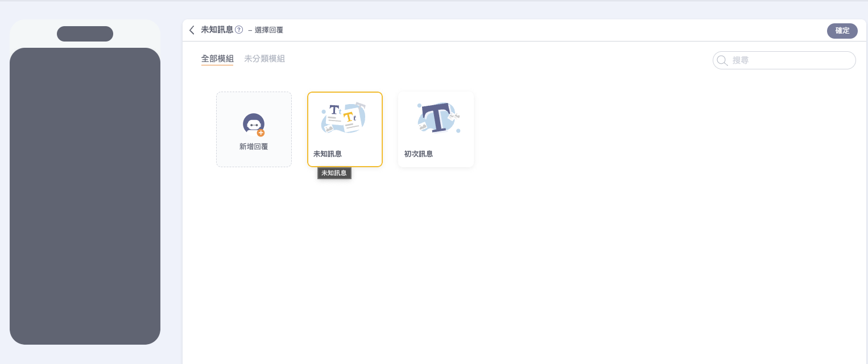Click the magnifier icon in search box
Viewport: 868px width, 364px height.
722,60
